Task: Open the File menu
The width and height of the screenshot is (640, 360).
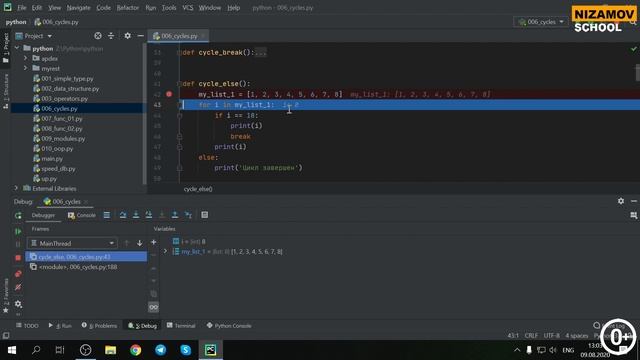Action: pyautogui.click(x=22, y=8)
